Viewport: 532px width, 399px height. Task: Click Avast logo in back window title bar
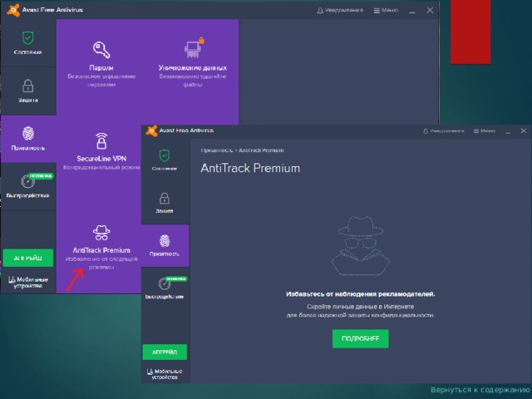click(13, 10)
